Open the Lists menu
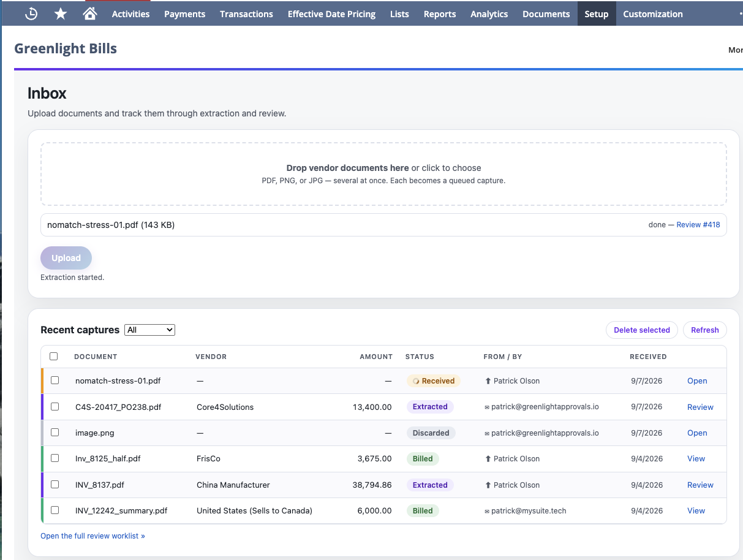Image resolution: width=743 pixels, height=560 pixels. click(x=399, y=13)
